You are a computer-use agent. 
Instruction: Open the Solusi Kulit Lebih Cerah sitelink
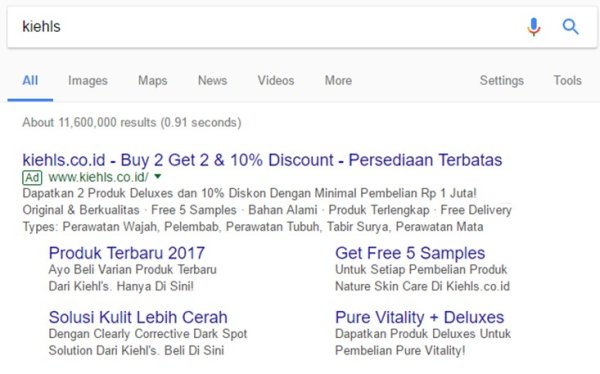(x=138, y=317)
